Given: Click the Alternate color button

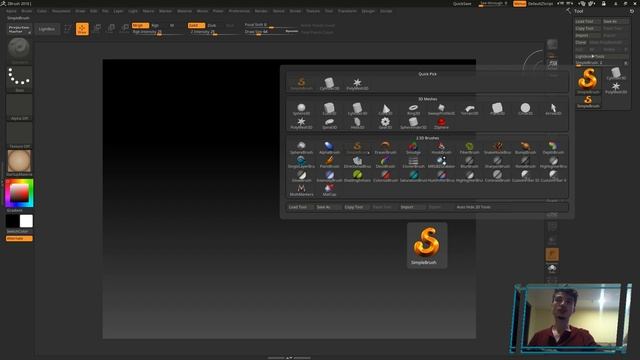Looking at the screenshot, I should pos(19,238).
